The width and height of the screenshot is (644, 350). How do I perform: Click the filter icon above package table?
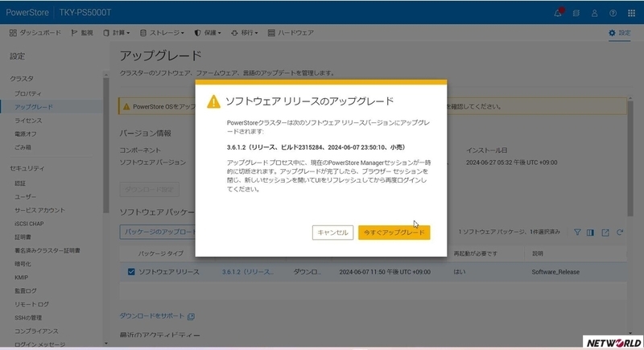tap(577, 233)
